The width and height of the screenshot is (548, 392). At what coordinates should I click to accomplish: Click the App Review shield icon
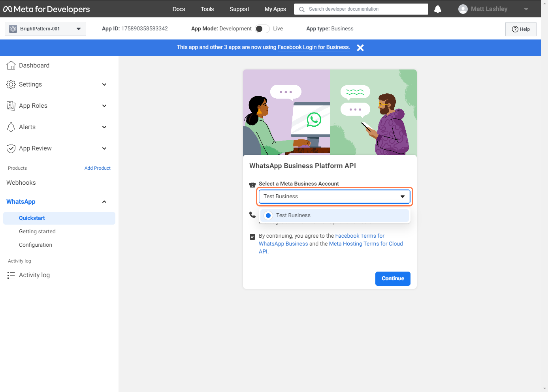11,148
